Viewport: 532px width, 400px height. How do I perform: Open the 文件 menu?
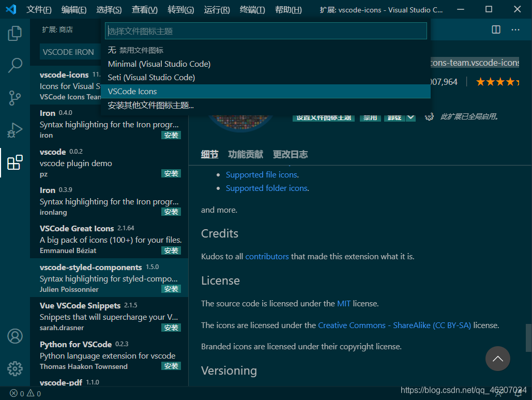point(39,9)
